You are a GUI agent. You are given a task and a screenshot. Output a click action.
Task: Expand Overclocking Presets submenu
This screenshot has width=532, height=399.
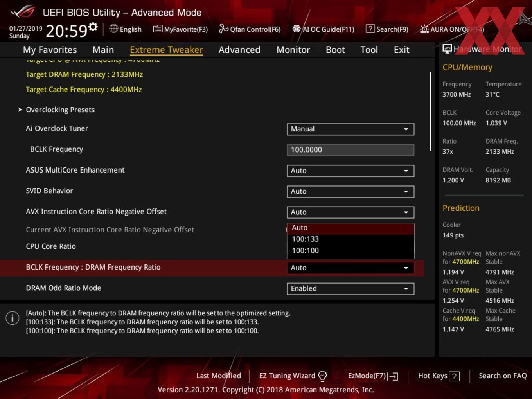pyautogui.click(x=60, y=110)
